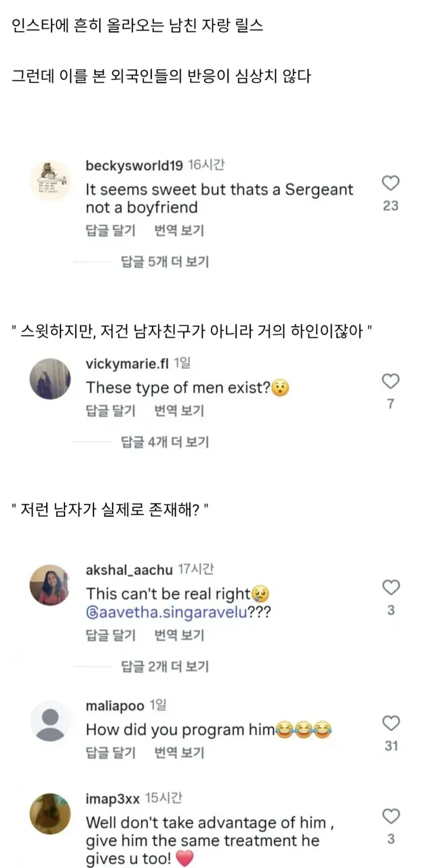The image size is (434, 868).
Task: Open vickymarie.fl's avatar
Action: point(50,379)
